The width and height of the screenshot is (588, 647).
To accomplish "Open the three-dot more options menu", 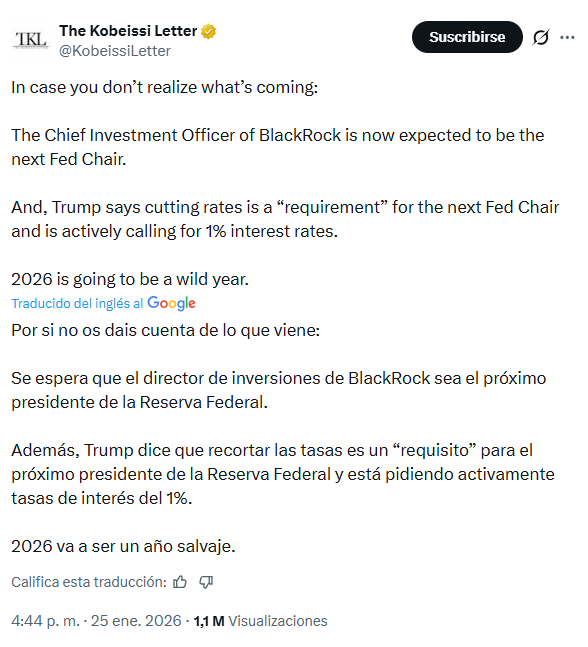I will [567, 38].
